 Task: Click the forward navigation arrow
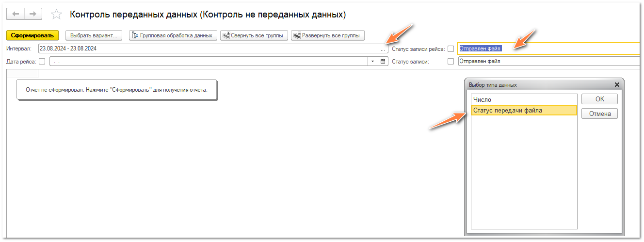click(33, 14)
